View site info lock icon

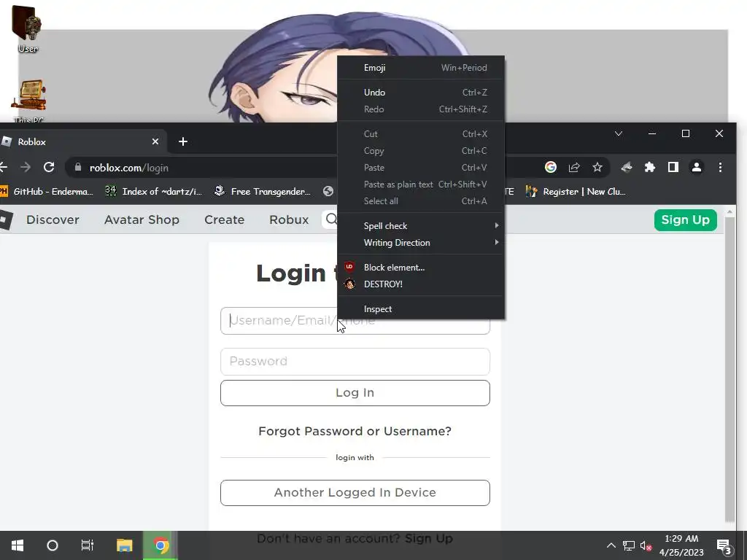(x=78, y=167)
